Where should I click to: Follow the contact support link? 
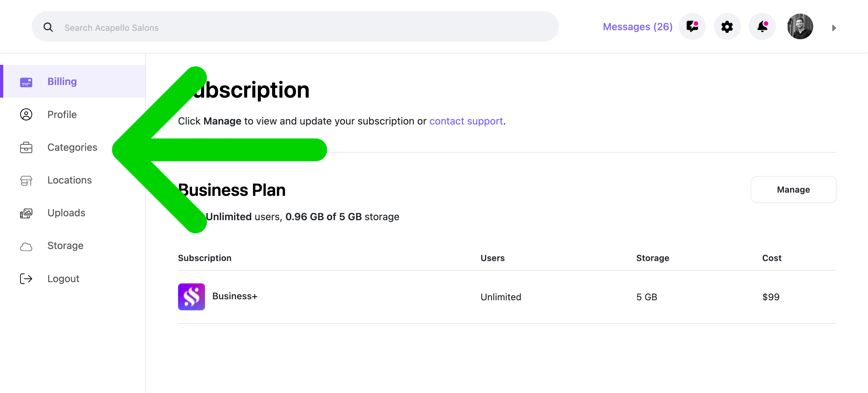coord(466,121)
